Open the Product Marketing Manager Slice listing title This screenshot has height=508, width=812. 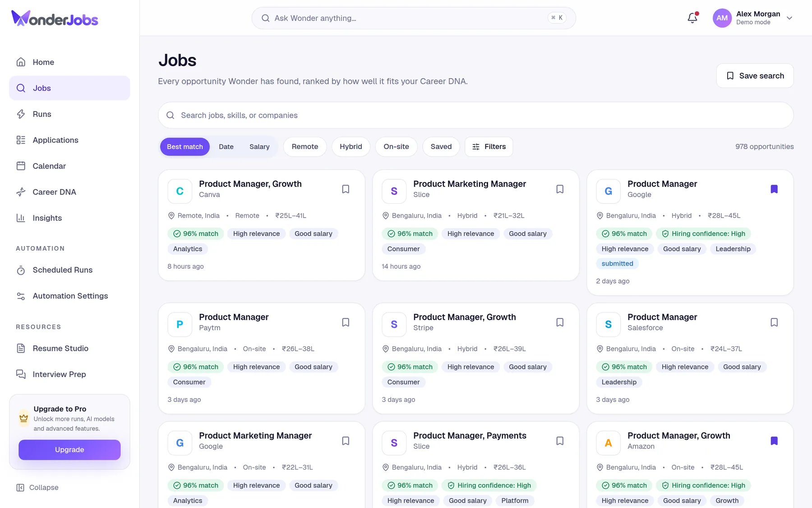pyautogui.click(x=470, y=184)
